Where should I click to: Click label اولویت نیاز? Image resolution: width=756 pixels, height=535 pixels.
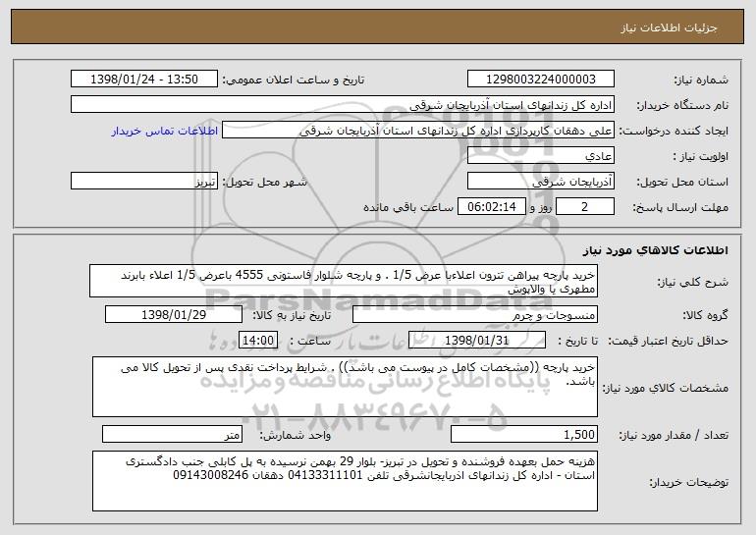coord(701,157)
